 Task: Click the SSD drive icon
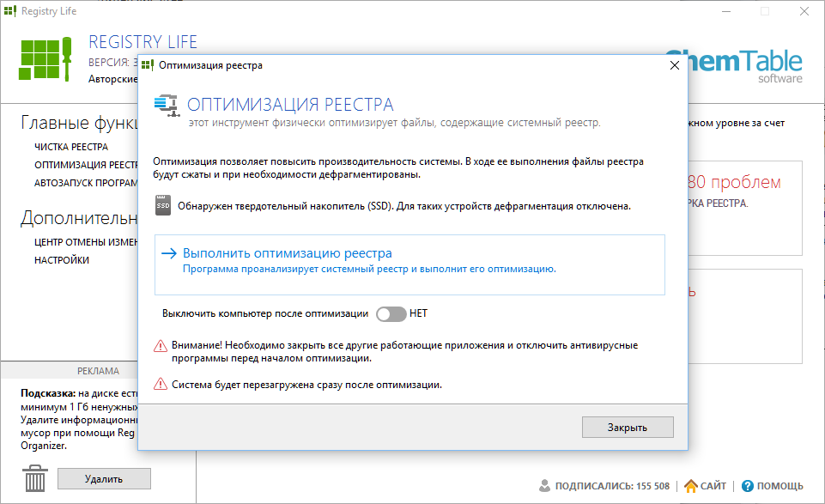[163, 205]
